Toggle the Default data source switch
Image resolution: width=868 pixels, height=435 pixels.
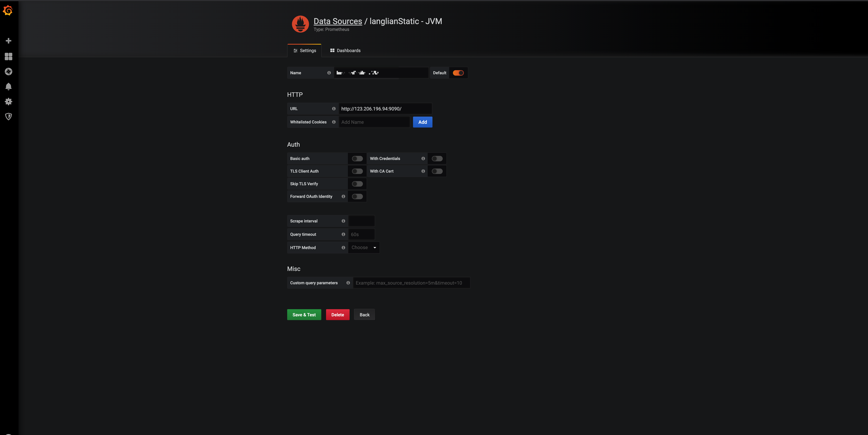[x=458, y=73]
